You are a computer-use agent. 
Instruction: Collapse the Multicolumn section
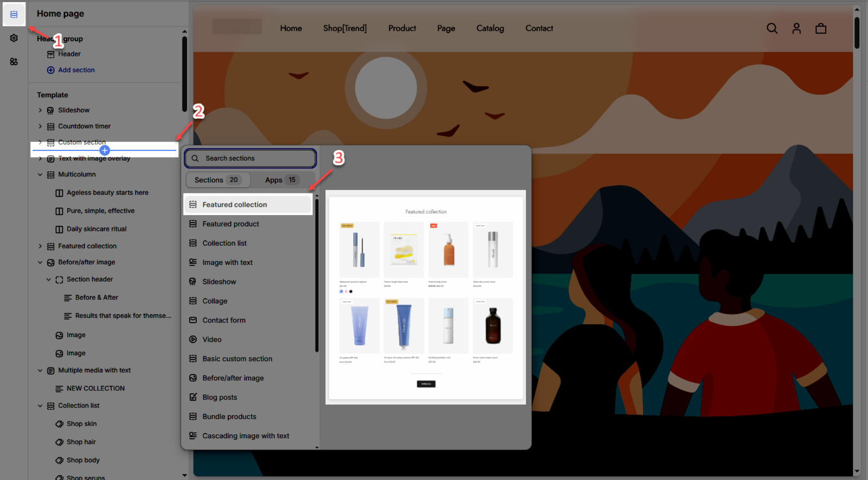click(x=40, y=175)
